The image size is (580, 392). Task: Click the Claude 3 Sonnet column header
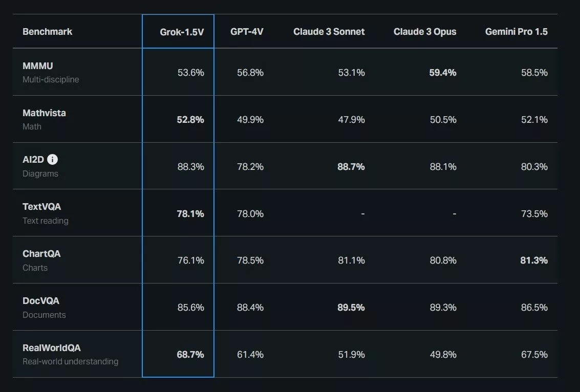click(329, 31)
